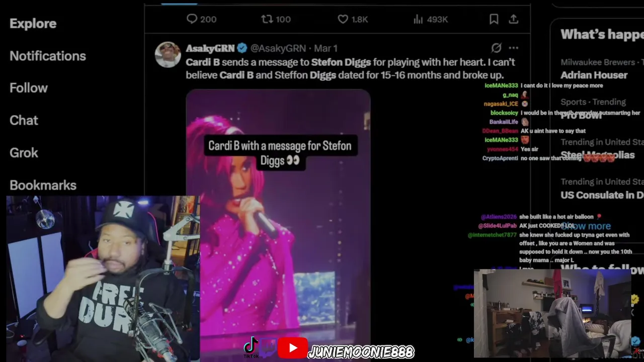Screen dimensions: 644x362
Task: Open the three-dot menu on AsakyGRN post
Action: coord(513,48)
